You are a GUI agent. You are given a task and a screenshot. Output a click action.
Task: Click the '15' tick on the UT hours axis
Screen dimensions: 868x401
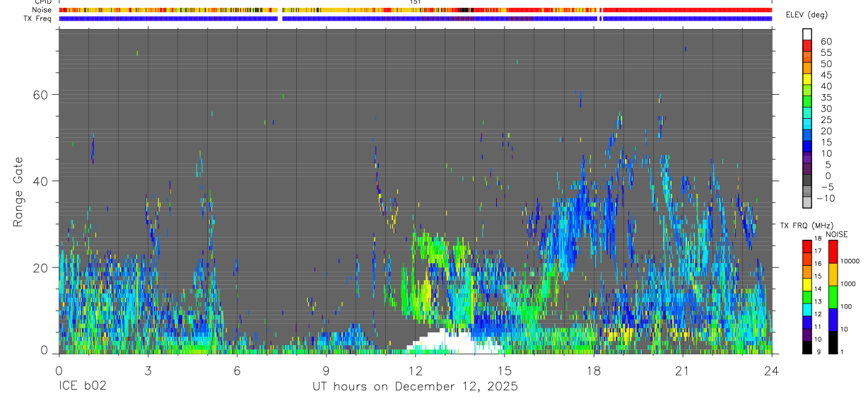(505, 371)
